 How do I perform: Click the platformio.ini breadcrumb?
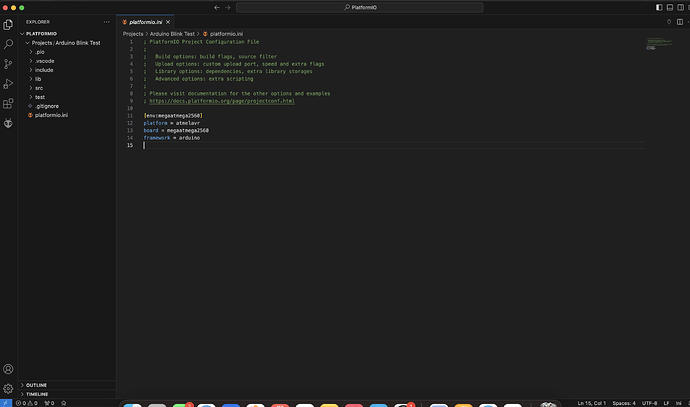223,34
